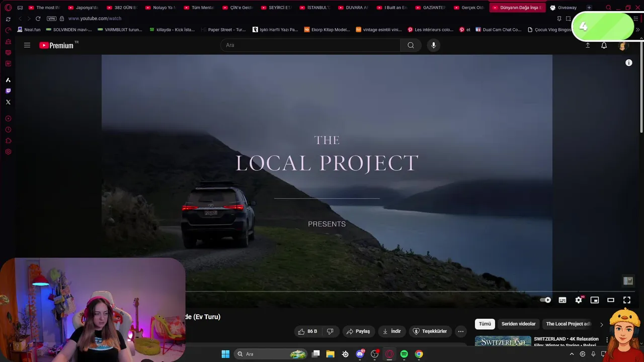This screenshot has width=644, height=362.
Task: Select The Local Project chip
Action: tap(569, 324)
